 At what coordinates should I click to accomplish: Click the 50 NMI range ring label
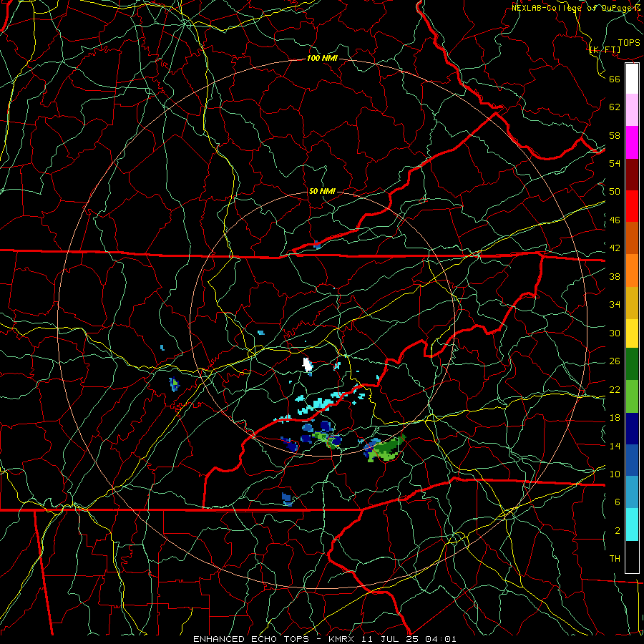pos(321,191)
